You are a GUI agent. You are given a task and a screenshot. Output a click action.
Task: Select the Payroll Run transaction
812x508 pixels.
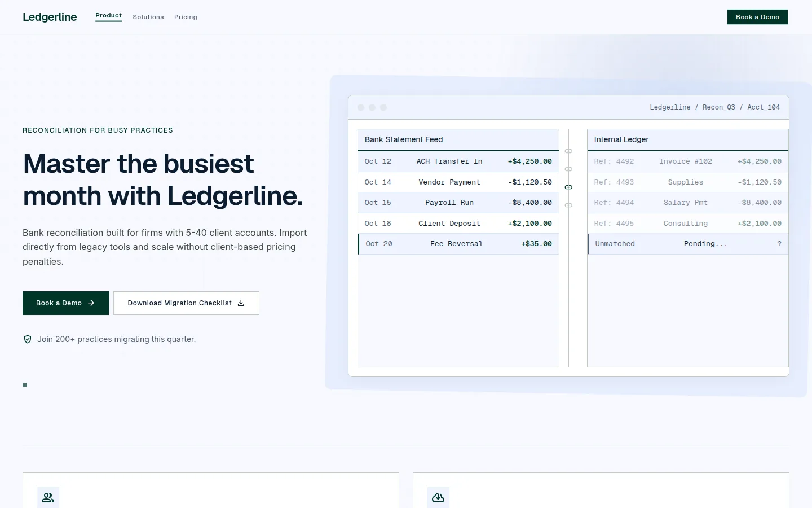tap(458, 203)
